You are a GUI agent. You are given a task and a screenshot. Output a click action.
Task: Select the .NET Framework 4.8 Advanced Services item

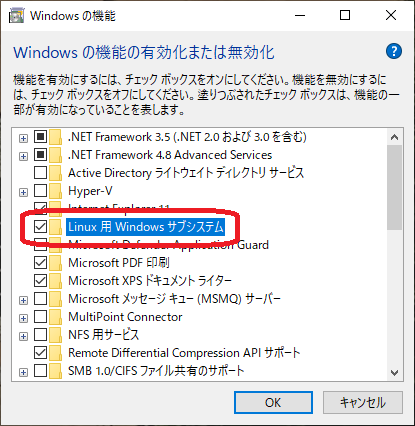pyautogui.click(x=170, y=155)
